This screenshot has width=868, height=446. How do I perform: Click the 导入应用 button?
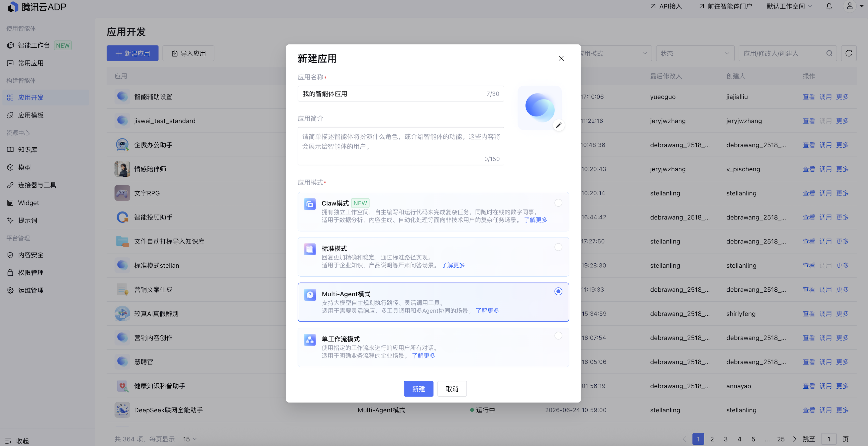[188, 53]
